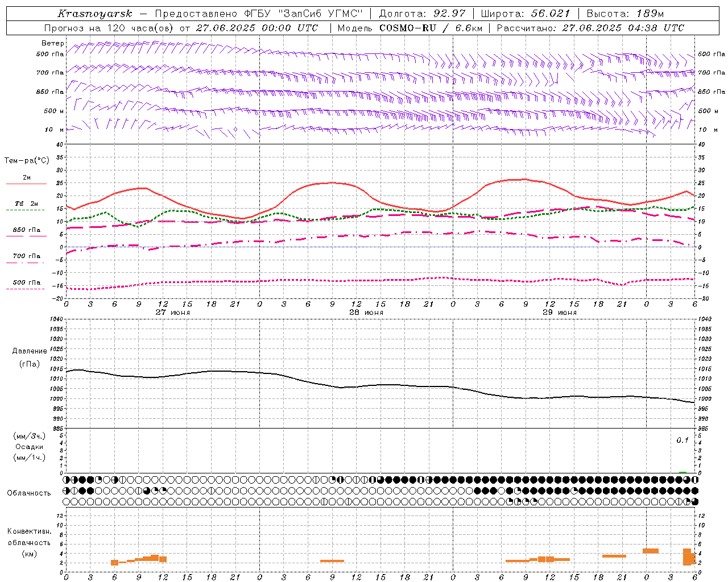728x582 pixels.
Task: Click the 850 гПа temperature legend entry
Action: coord(26,230)
